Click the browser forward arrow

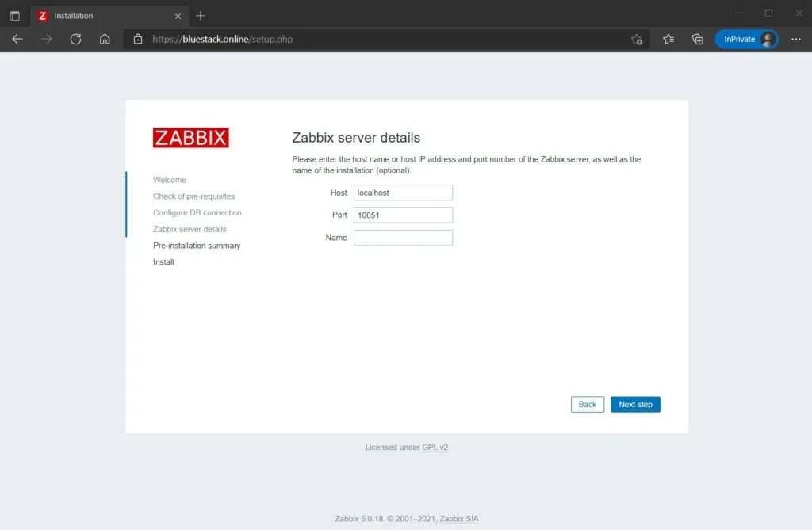pyautogui.click(x=47, y=40)
